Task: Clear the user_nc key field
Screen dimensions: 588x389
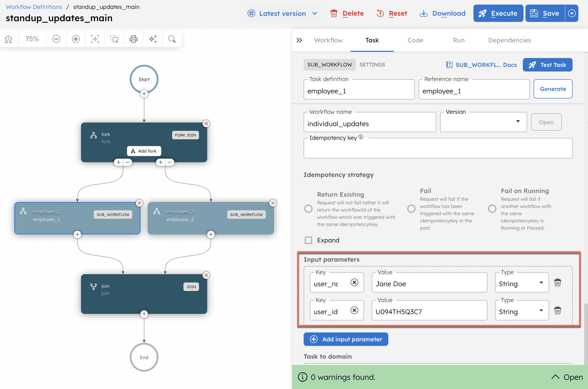Action: point(354,282)
